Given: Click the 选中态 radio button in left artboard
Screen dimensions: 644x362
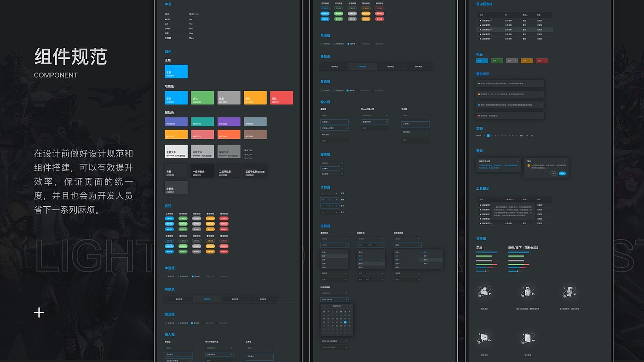Looking at the screenshot, I should (193, 276).
